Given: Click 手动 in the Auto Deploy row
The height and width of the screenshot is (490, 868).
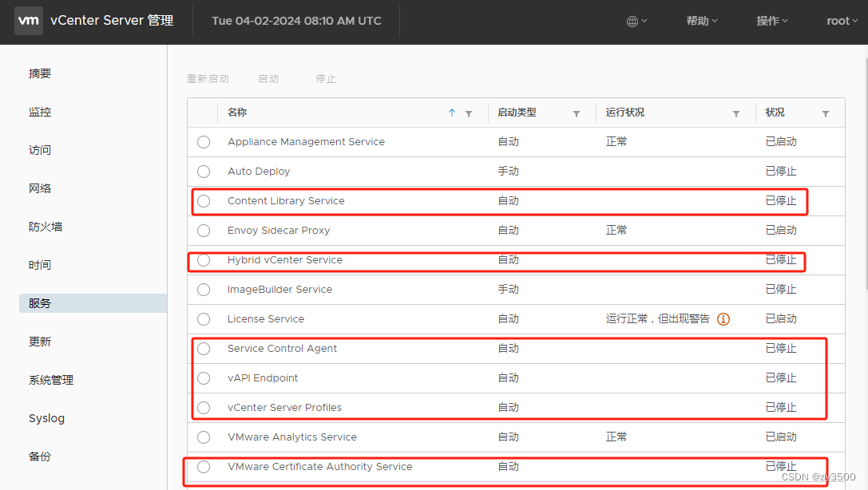Looking at the screenshot, I should tap(508, 172).
